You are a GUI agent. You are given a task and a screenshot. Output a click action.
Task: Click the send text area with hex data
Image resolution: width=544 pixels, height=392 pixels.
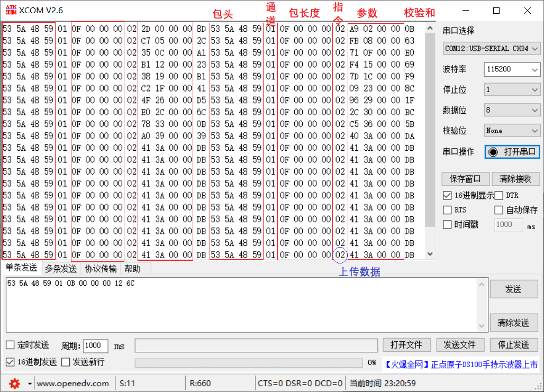pos(241,305)
